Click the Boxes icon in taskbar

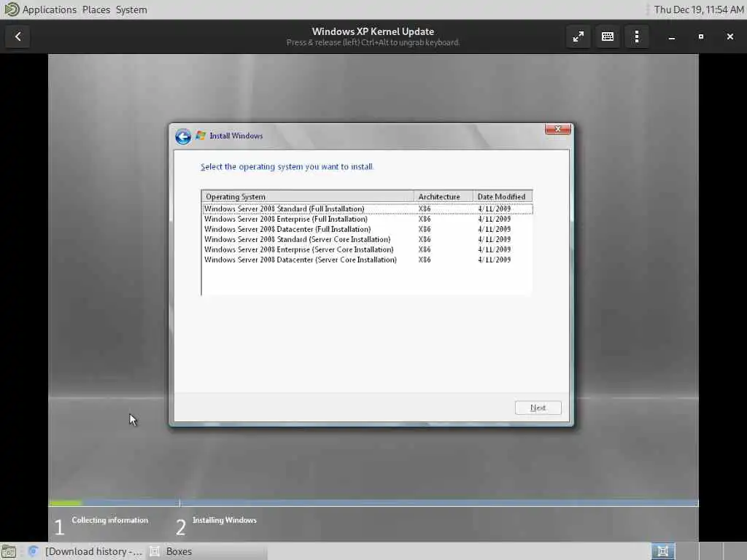155,551
